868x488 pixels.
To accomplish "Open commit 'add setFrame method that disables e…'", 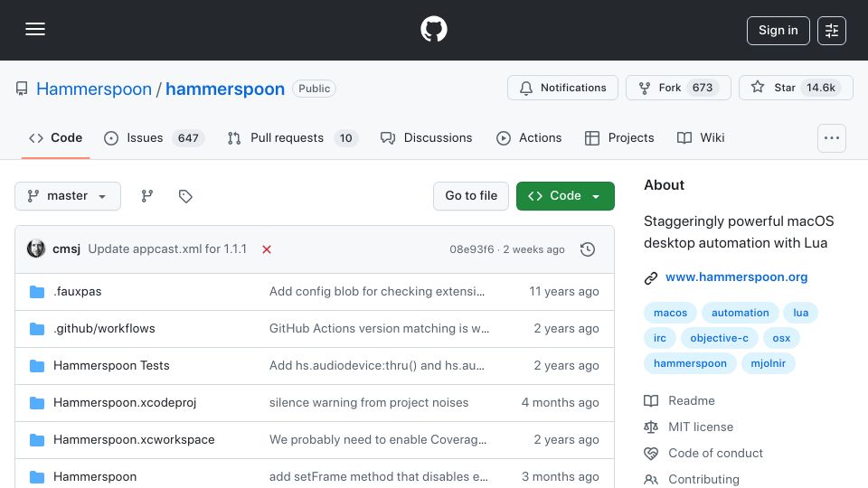I will point(379,477).
